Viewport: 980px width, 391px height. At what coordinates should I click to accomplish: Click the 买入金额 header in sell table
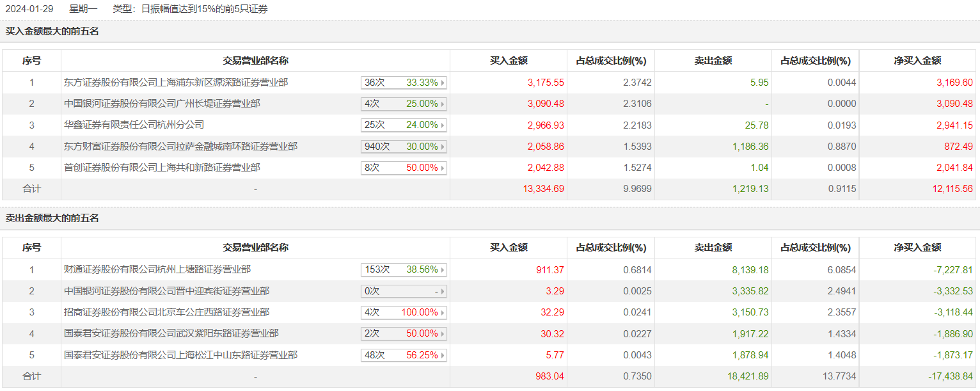[509, 248]
